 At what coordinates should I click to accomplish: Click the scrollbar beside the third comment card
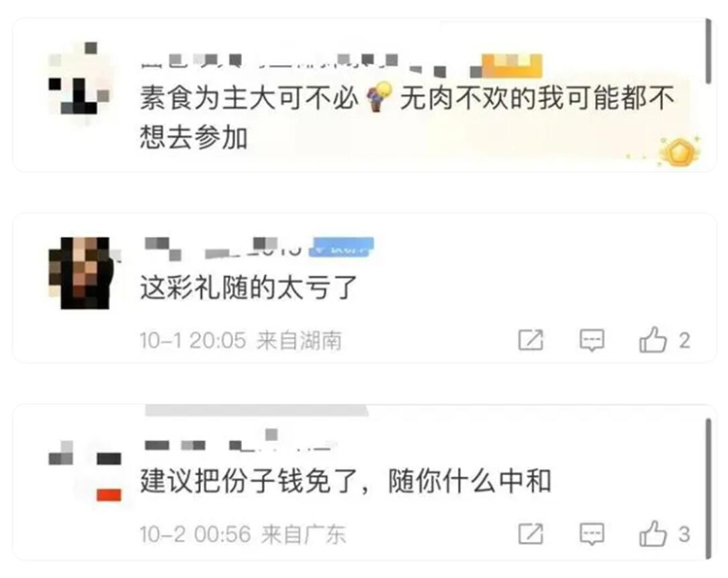(x=708, y=489)
